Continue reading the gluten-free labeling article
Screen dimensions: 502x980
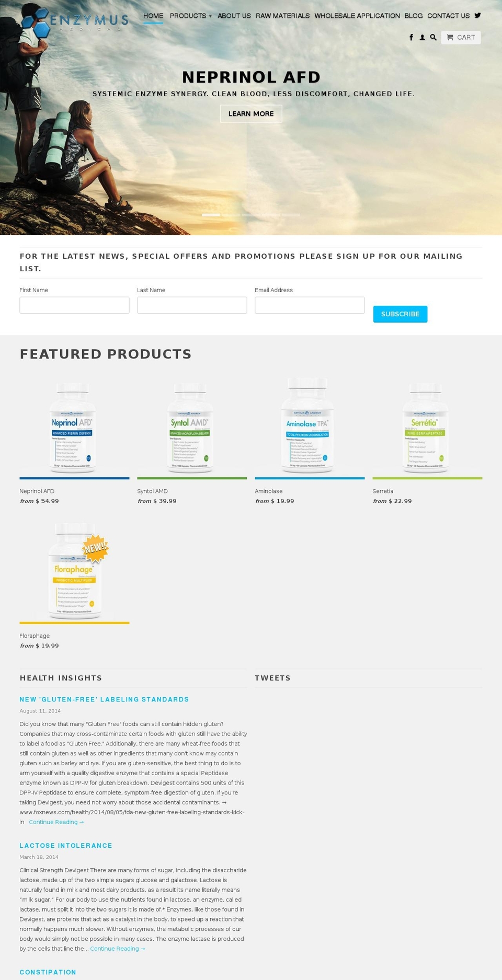click(x=55, y=822)
